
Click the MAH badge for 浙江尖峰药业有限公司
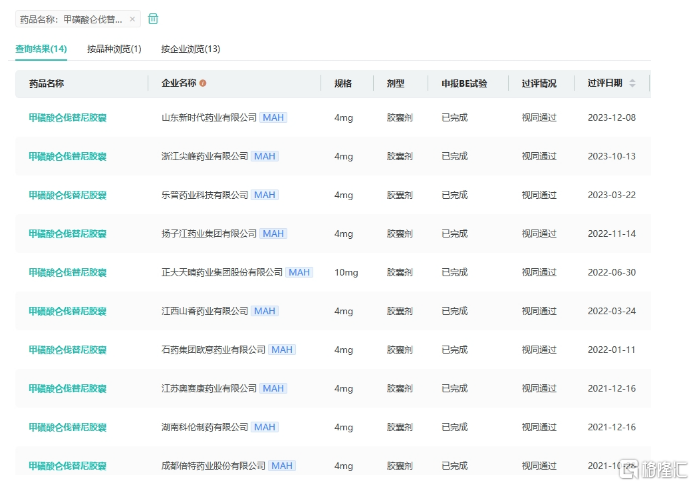(x=265, y=156)
